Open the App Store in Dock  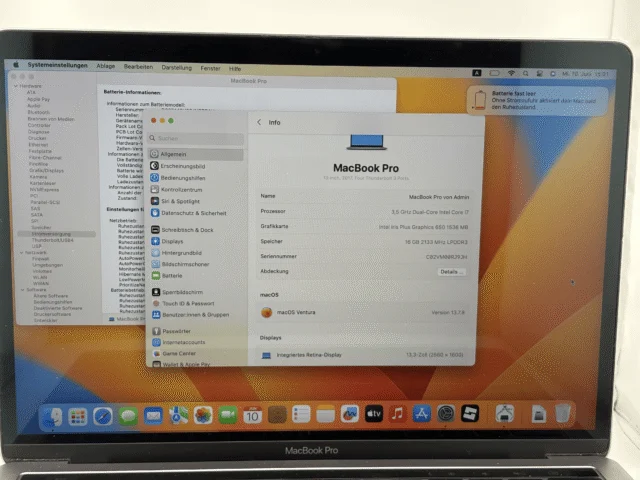pos(421,414)
